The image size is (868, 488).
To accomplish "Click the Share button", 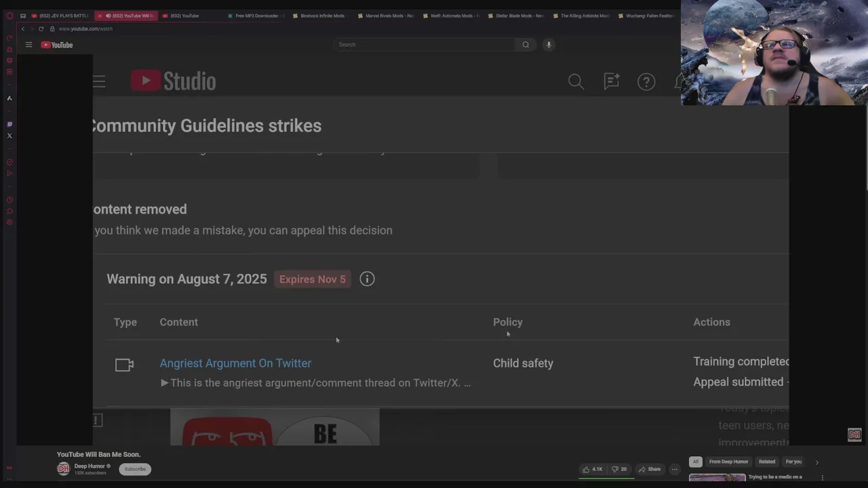I will click(650, 469).
